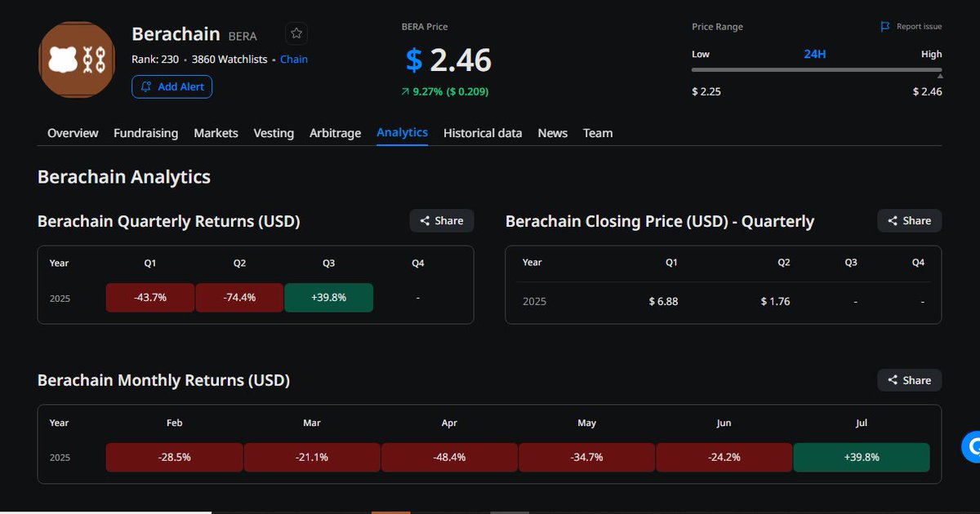Click the price range slider bar
Image resolution: width=980 pixels, height=514 pixels.
pyautogui.click(x=817, y=70)
